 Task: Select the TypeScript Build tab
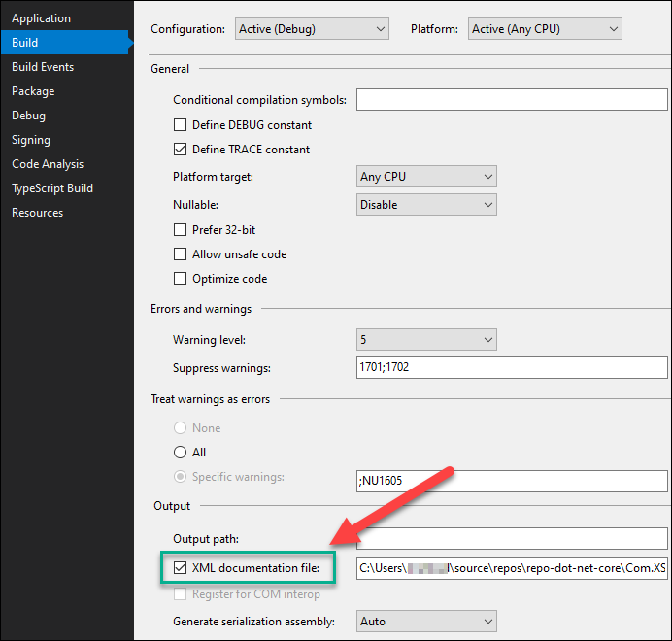pos(52,188)
